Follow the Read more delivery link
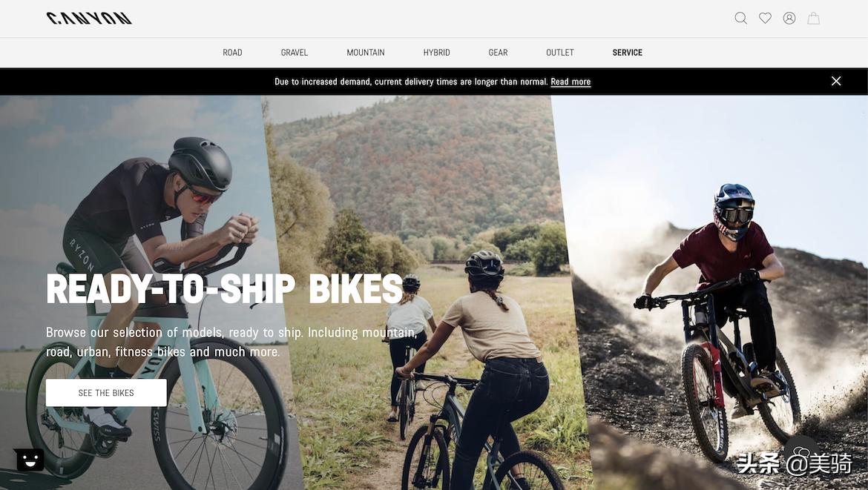The width and height of the screenshot is (868, 490). click(x=571, y=82)
